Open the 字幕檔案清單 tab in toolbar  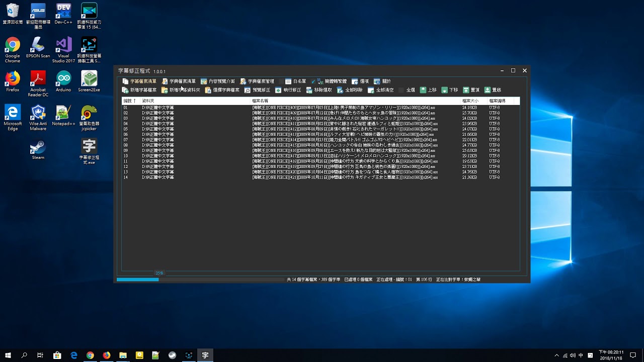pos(140,81)
